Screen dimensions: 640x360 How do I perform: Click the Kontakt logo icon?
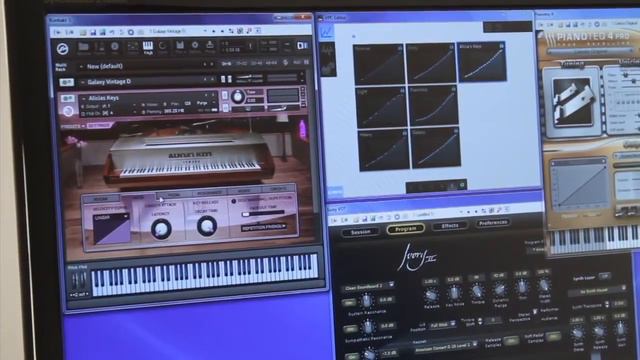click(x=62, y=49)
